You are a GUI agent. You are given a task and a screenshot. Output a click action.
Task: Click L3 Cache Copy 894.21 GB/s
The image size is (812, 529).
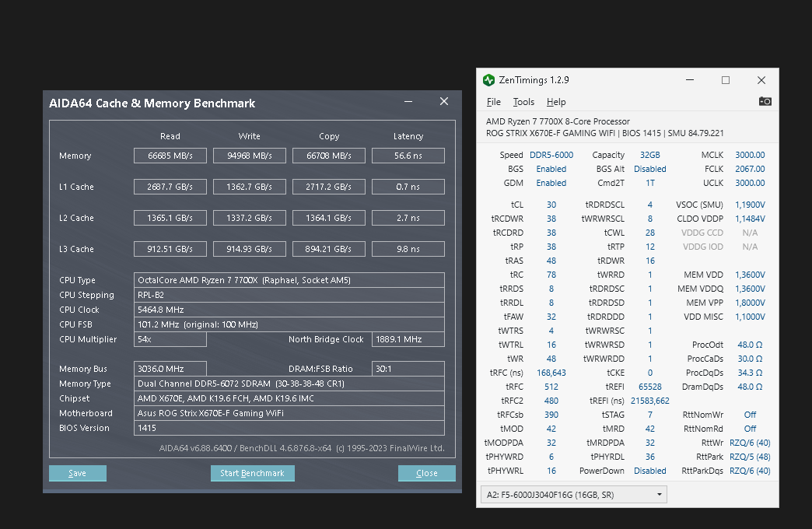(329, 249)
